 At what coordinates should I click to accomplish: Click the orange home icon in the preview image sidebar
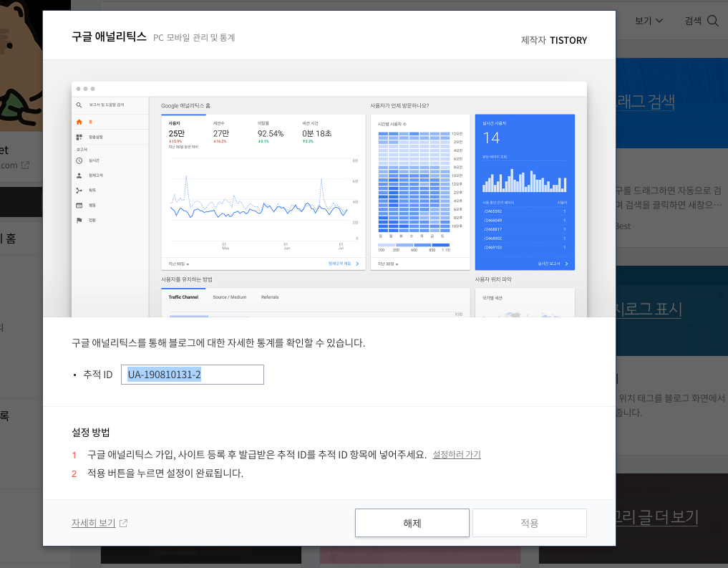(79, 122)
